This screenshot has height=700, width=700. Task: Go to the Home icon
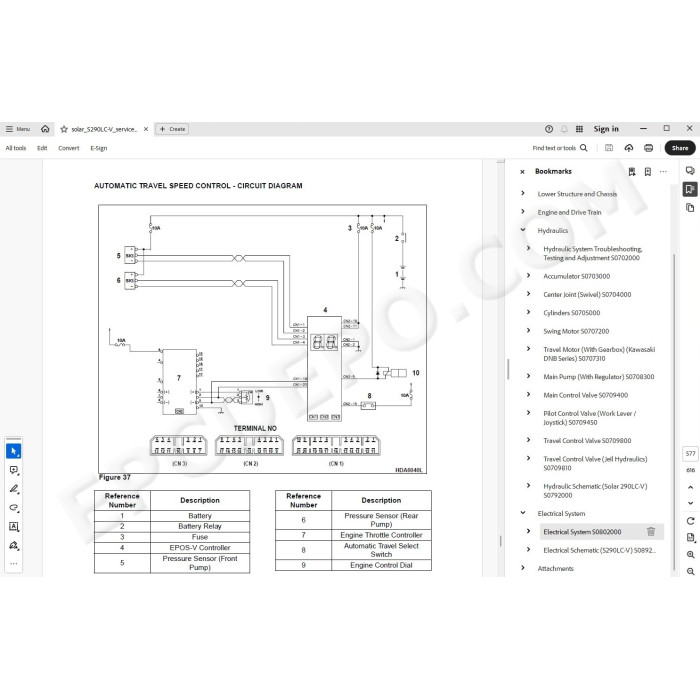coord(45,129)
